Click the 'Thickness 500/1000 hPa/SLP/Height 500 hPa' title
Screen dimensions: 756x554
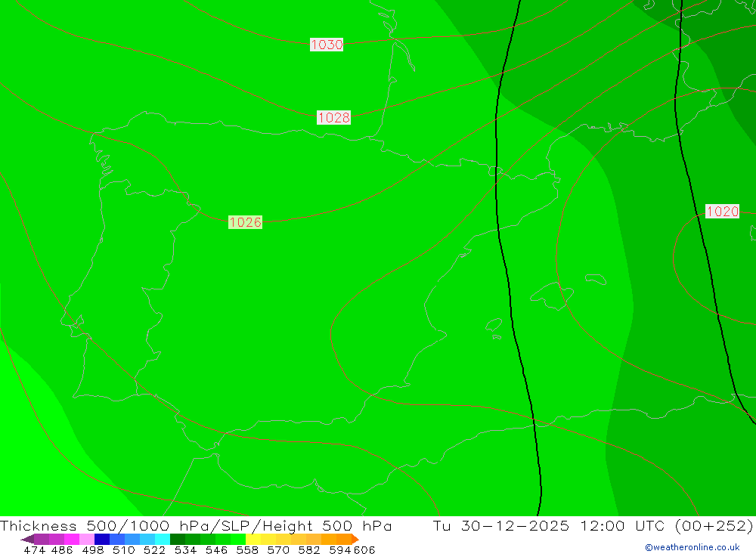coord(196,525)
